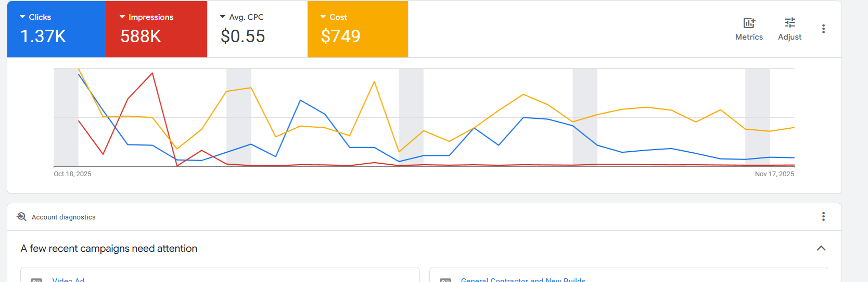Collapse the campaigns need attention section
868x282 pixels.
[821, 248]
